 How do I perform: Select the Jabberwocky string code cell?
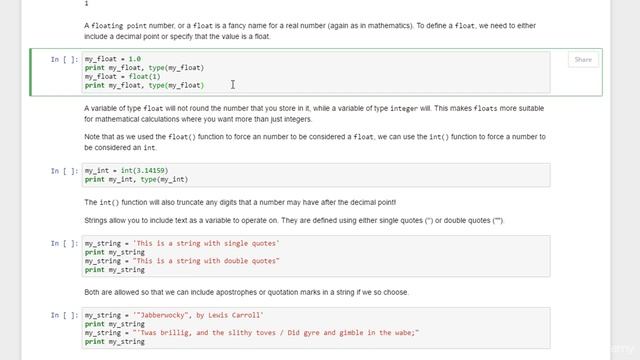(x=316, y=328)
